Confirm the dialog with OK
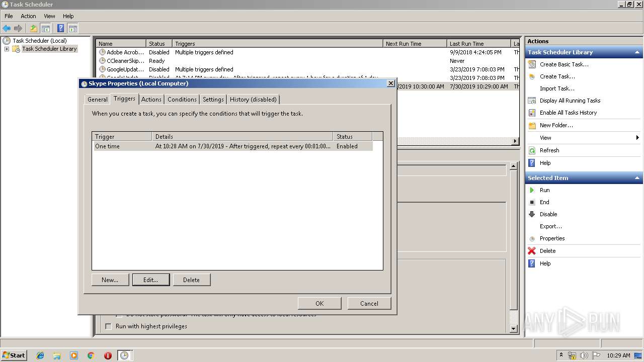 [319, 303]
